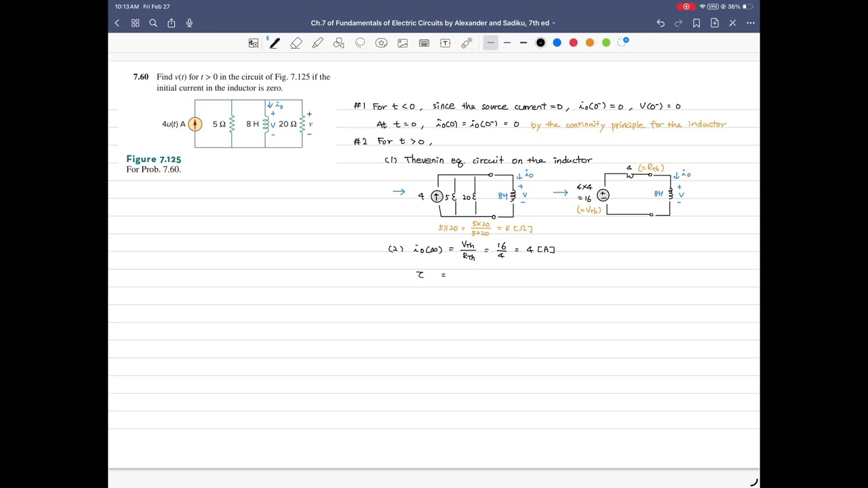Open the page thumbnails grid view

pos(135,23)
